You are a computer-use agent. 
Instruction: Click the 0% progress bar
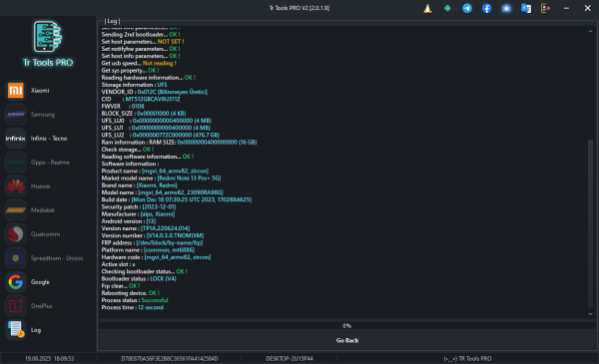pos(347,325)
